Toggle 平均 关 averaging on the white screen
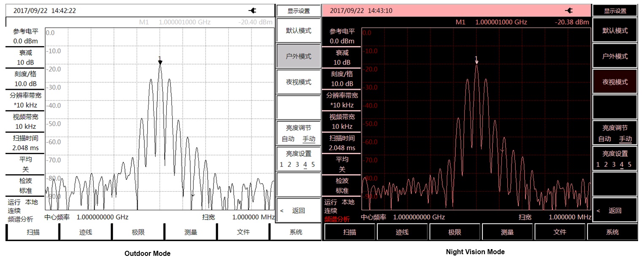 [25, 164]
